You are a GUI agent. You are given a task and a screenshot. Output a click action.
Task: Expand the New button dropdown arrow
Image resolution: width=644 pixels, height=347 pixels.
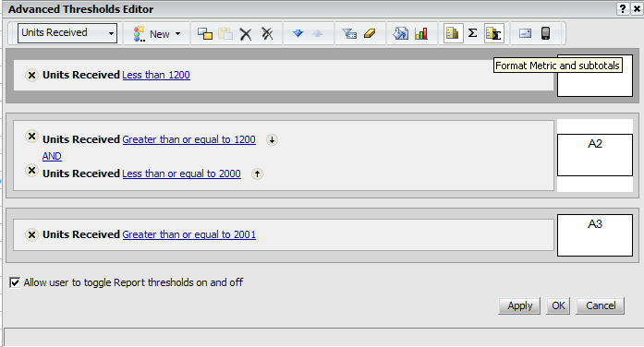point(177,33)
